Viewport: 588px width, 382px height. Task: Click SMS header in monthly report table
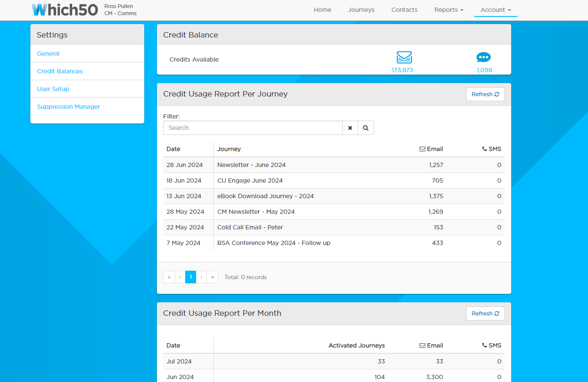[x=492, y=345]
